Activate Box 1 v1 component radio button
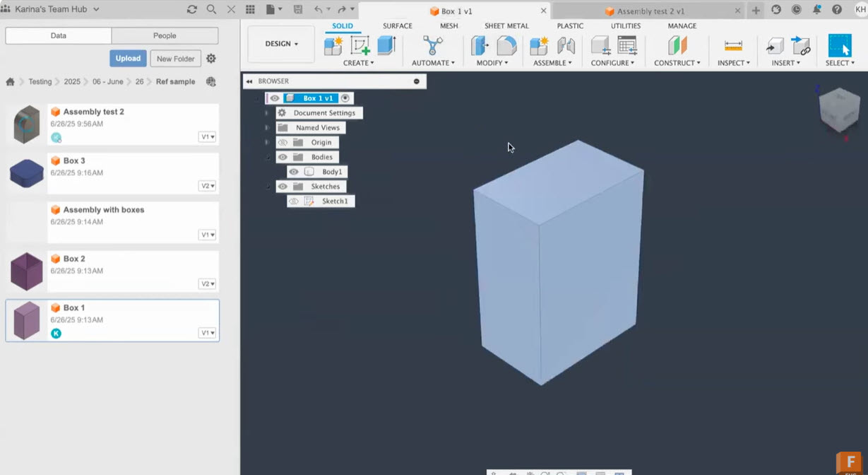Screen dimensions: 868x475 [345, 98]
